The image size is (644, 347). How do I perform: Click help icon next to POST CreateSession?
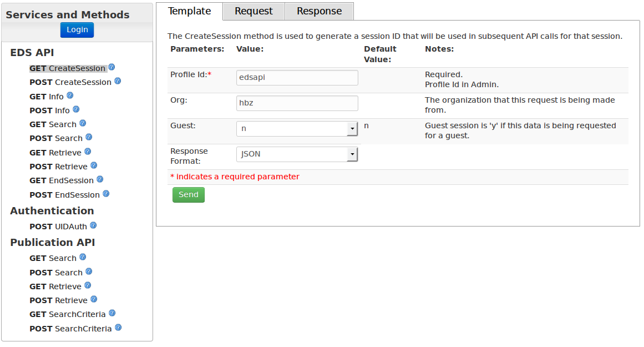118,81
